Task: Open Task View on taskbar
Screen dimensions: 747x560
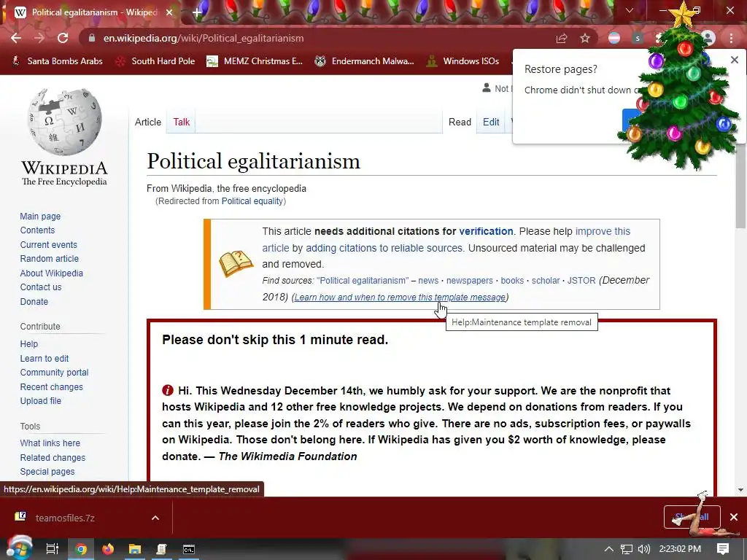Action: tap(52, 549)
